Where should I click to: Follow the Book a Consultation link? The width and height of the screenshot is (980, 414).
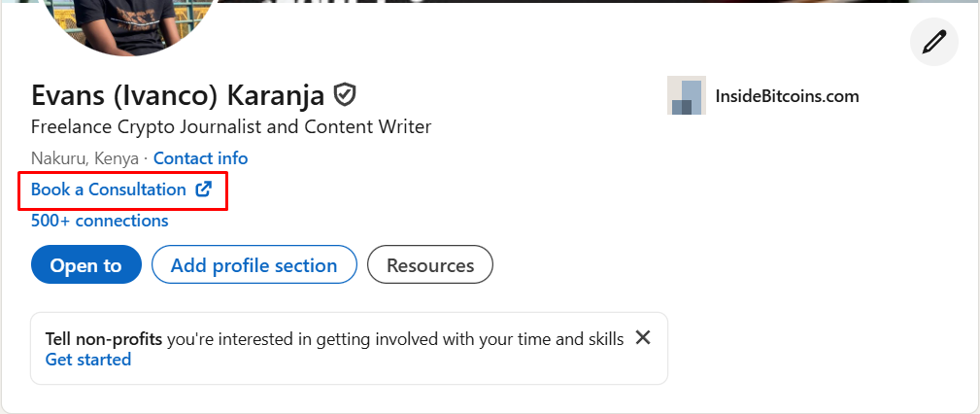(x=108, y=190)
